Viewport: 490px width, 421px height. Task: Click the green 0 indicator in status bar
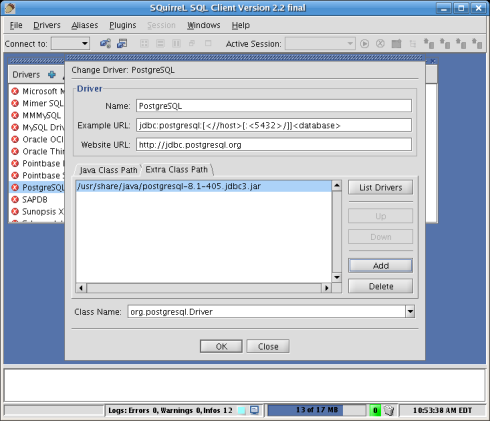click(x=375, y=410)
